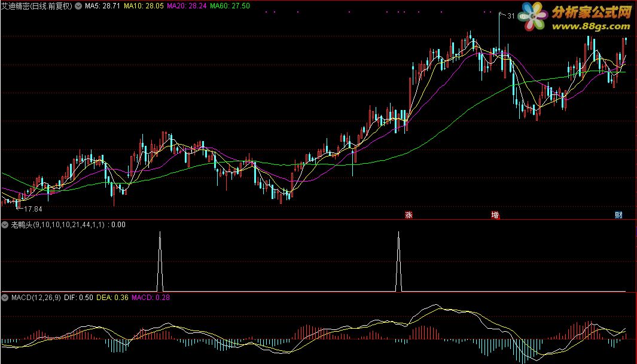Click the MA60: 27.50 label

[230, 6]
